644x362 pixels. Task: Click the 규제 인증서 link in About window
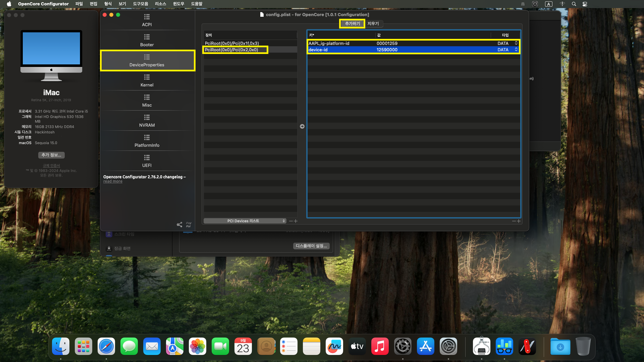point(51,166)
